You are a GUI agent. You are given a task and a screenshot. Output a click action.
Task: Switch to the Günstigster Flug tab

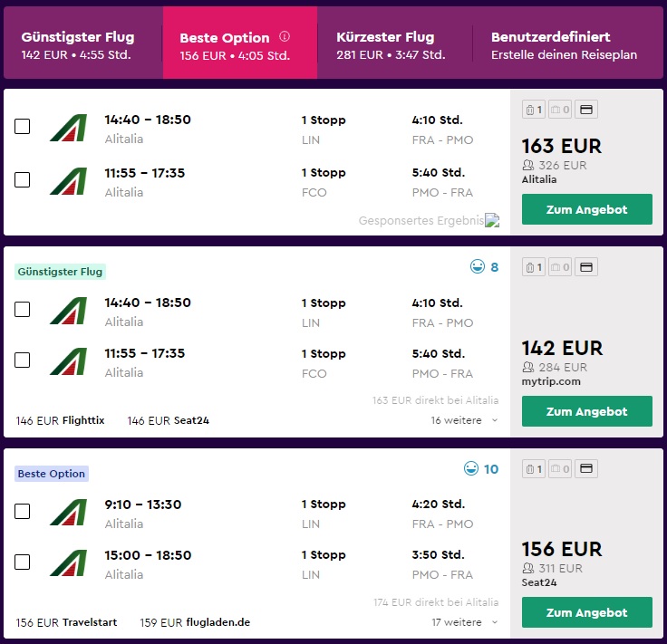click(78, 45)
